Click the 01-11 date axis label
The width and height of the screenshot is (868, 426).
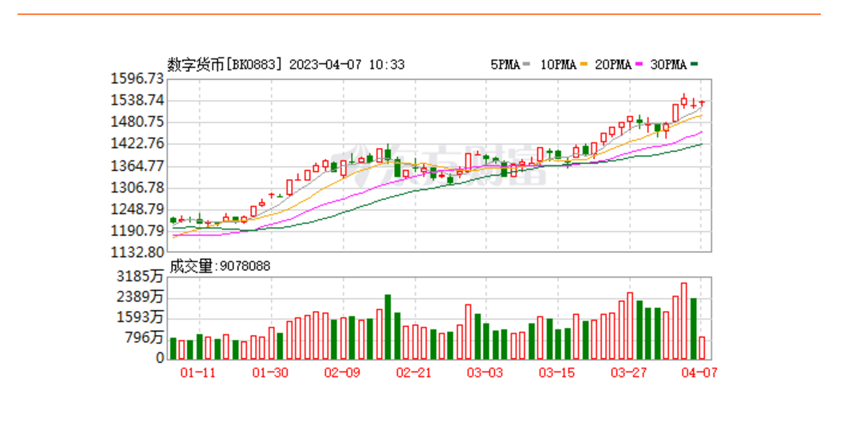[198, 372]
